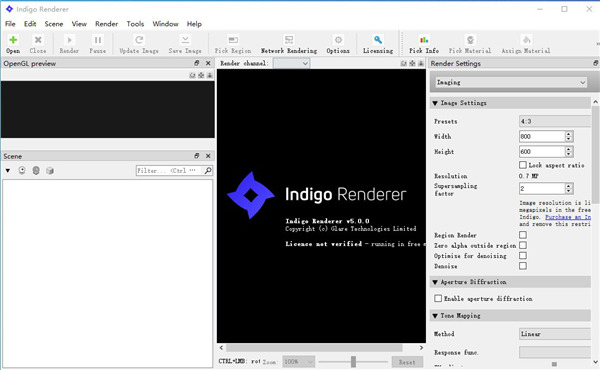Start rendering with the Render icon
This screenshot has width=600, height=370.
(69, 40)
